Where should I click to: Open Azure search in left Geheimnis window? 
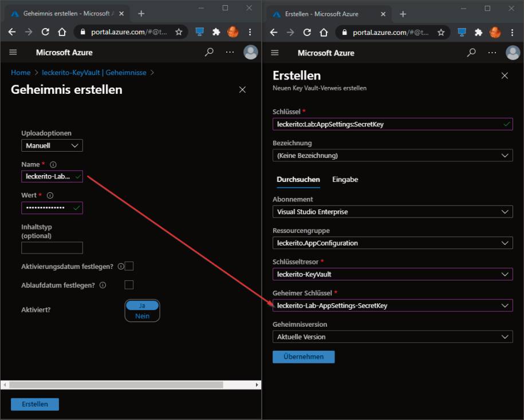pos(209,52)
